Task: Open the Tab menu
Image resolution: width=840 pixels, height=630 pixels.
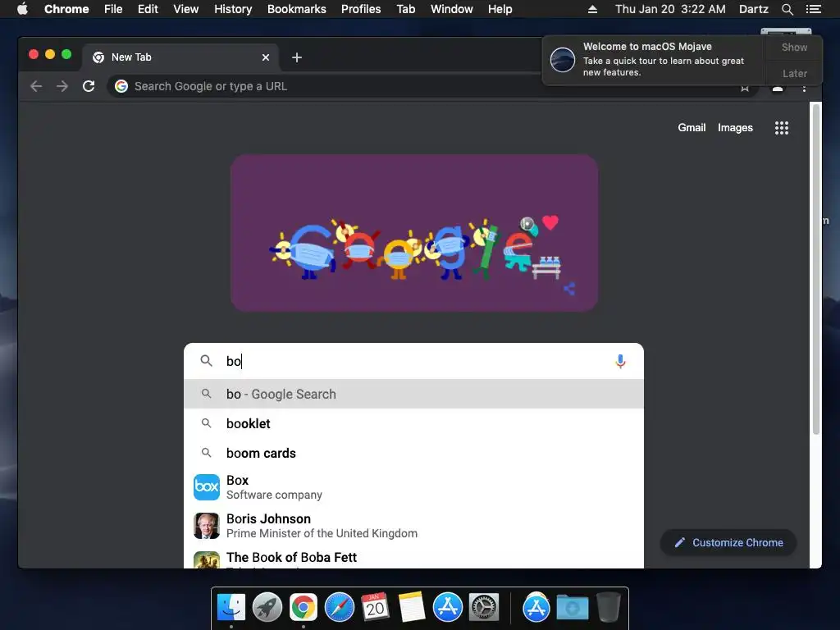Action: [x=405, y=9]
